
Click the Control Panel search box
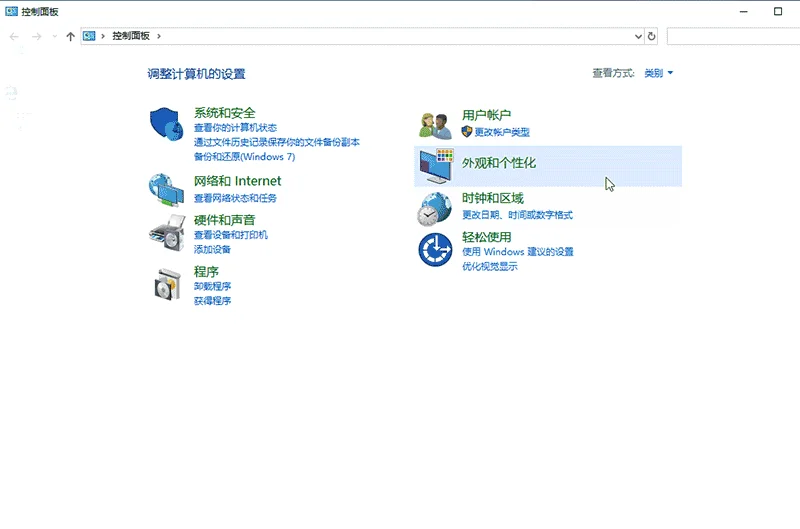pyautogui.click(x=733, y=36)
